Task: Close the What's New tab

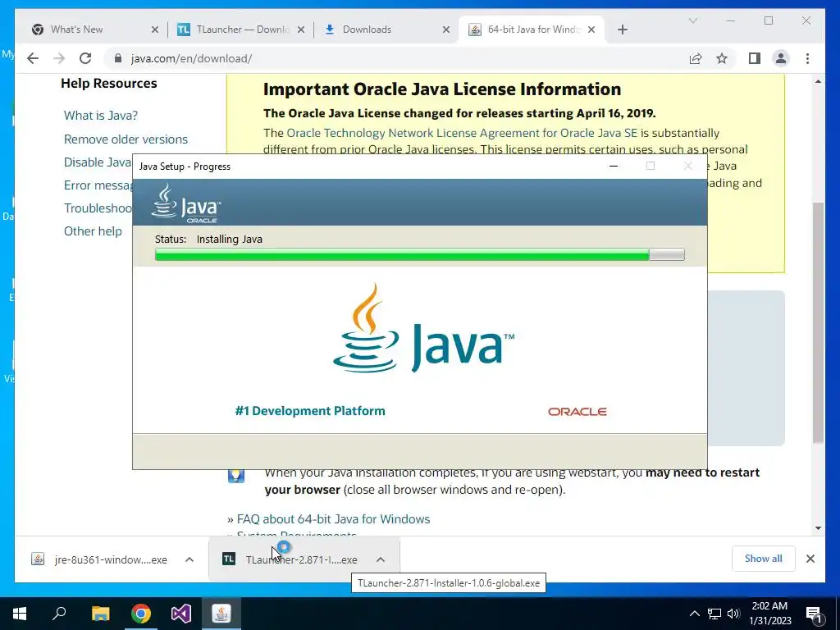Action: (x=155, y=30)
